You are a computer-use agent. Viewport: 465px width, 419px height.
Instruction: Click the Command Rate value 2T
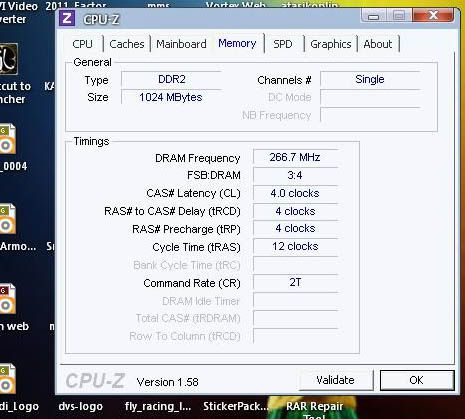click(295, 282)
